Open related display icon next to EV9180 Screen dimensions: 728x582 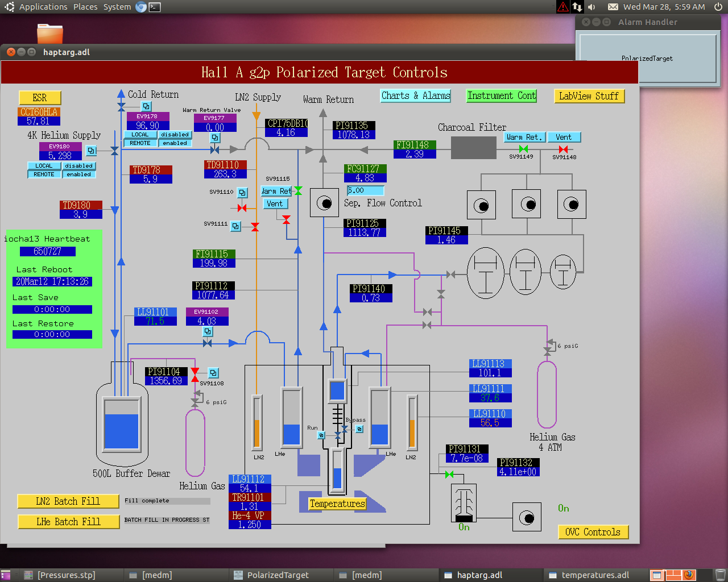(x=91, y=151)
